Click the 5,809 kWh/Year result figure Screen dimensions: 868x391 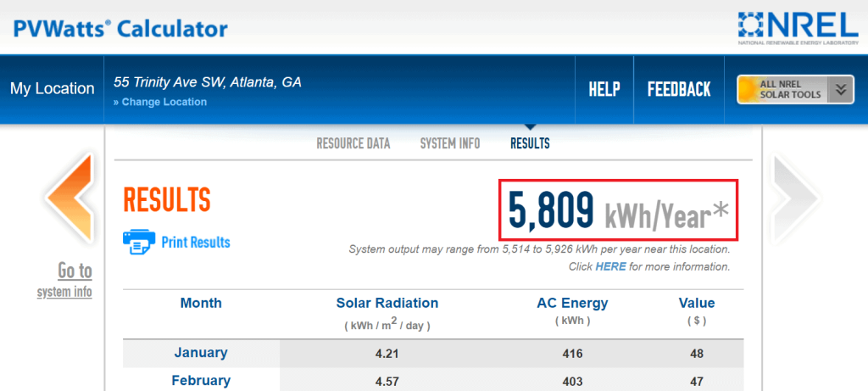click(618, 209)
